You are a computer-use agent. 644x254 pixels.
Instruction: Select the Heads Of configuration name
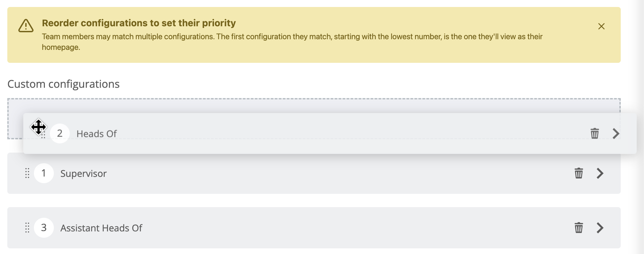coord(97,134)
